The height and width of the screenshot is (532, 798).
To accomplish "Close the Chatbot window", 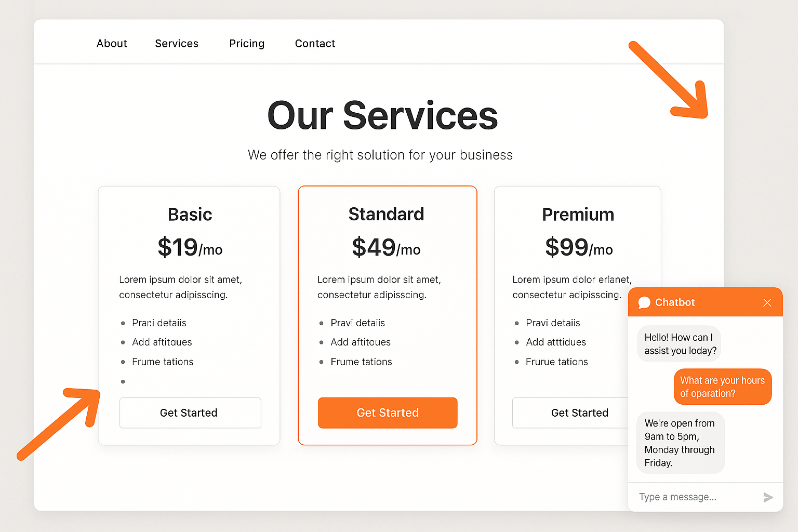I will coord(767,302).
